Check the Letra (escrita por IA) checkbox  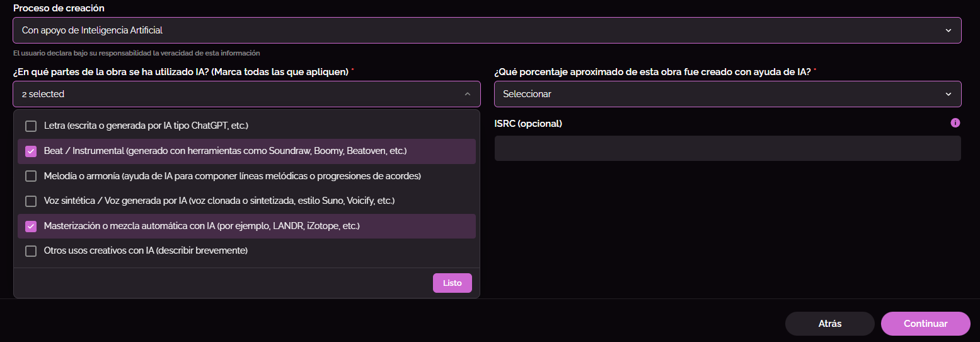coord(31,126)
